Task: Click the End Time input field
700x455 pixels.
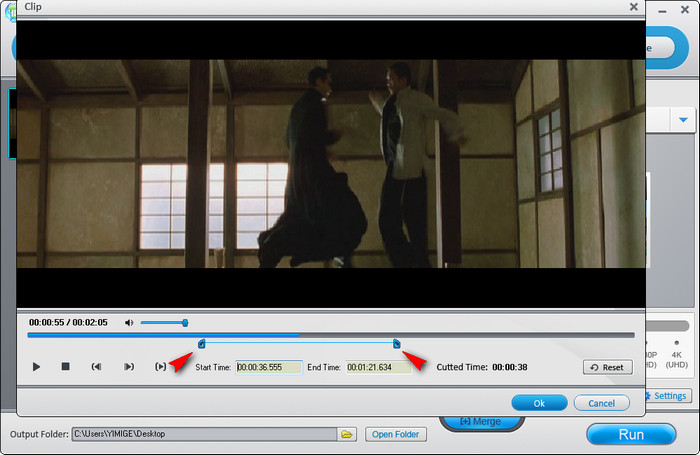Action: pyautogui.click(x=378, y=367)
